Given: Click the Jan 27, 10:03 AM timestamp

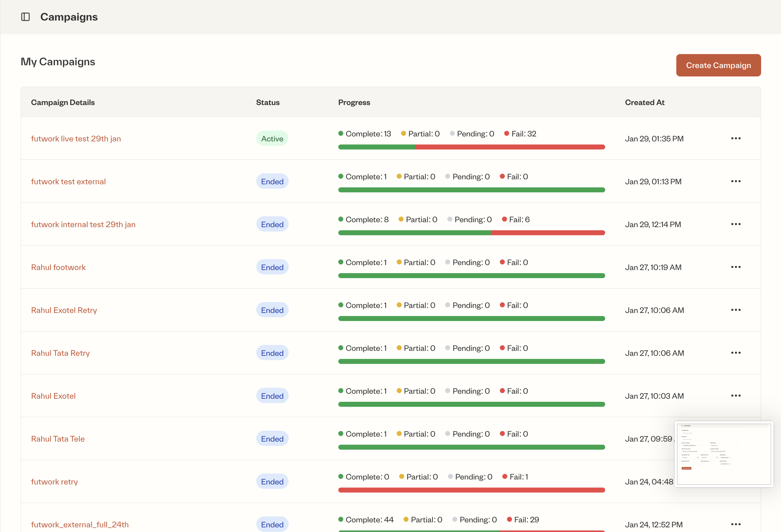Looking at the screenshot, I should [x=654, y=396].
